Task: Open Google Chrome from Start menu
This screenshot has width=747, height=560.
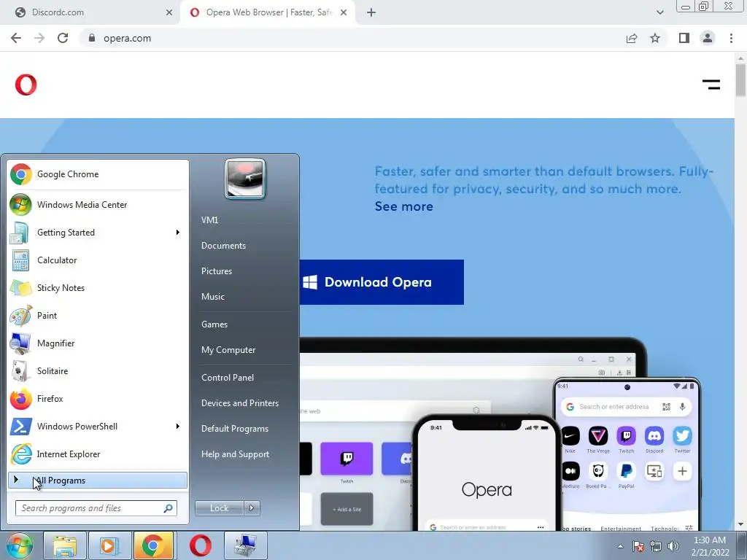Action: point(98,174)
